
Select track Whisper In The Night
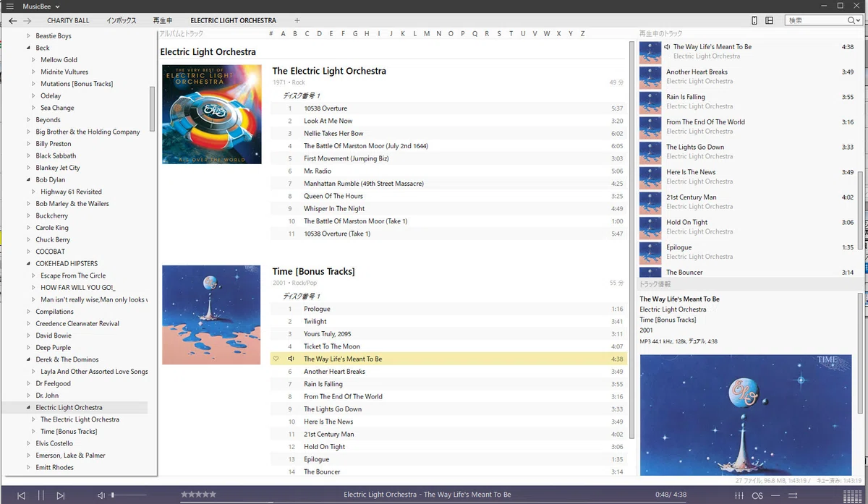[x=447, y=208]
